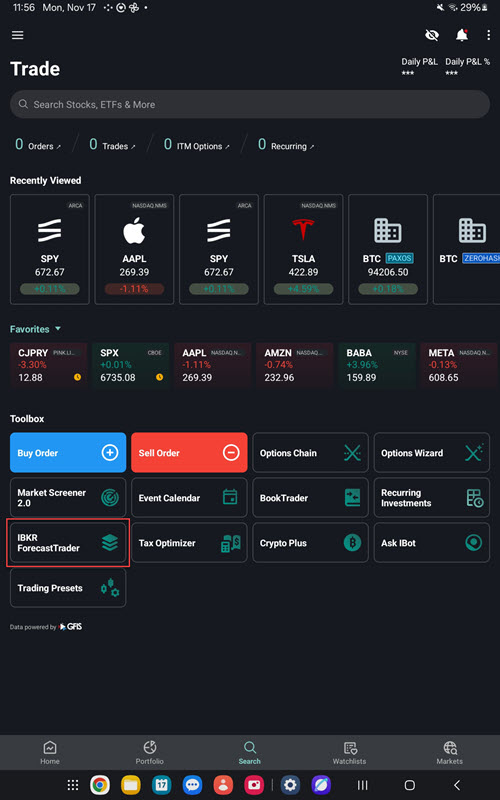Tap the Android home button
This screenshot has width=500, height=800.
(x=409, y=785)
